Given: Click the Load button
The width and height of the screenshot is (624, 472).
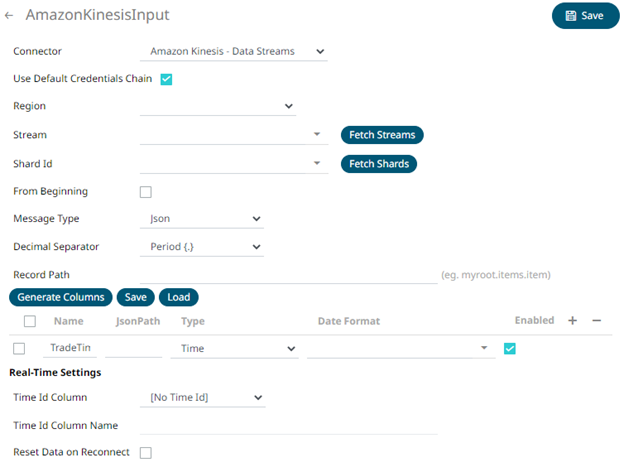Looking at the screenshot, I should [178, 297].
